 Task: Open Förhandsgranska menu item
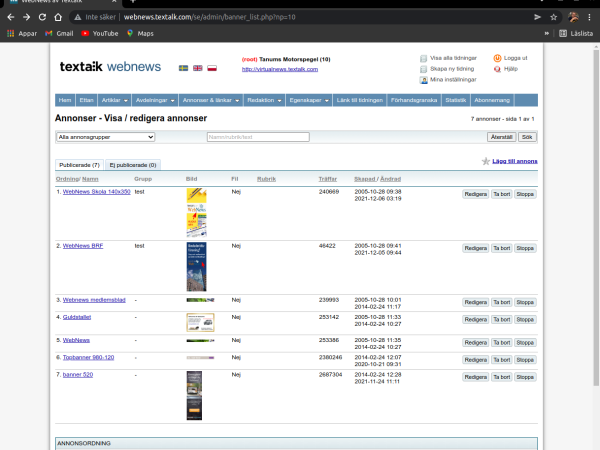tap(414, 100)
